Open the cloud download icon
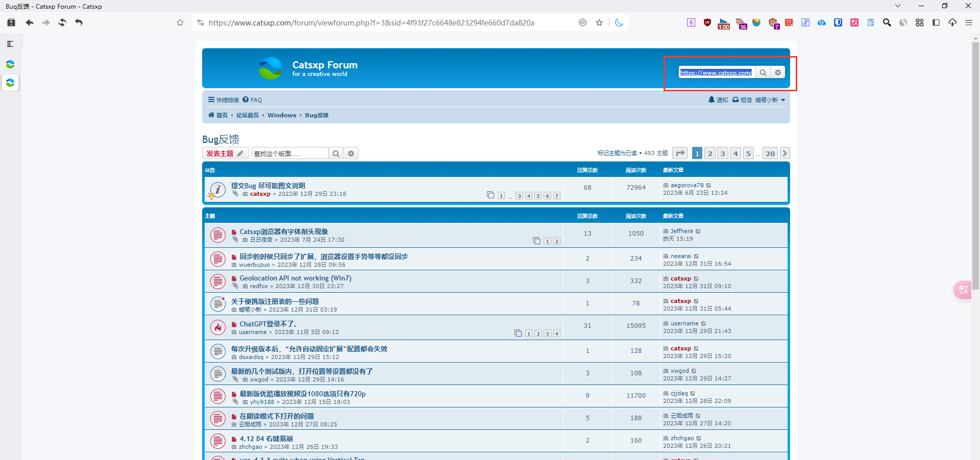The height and width of the screenshot is (460, 980). pos(952,22)
